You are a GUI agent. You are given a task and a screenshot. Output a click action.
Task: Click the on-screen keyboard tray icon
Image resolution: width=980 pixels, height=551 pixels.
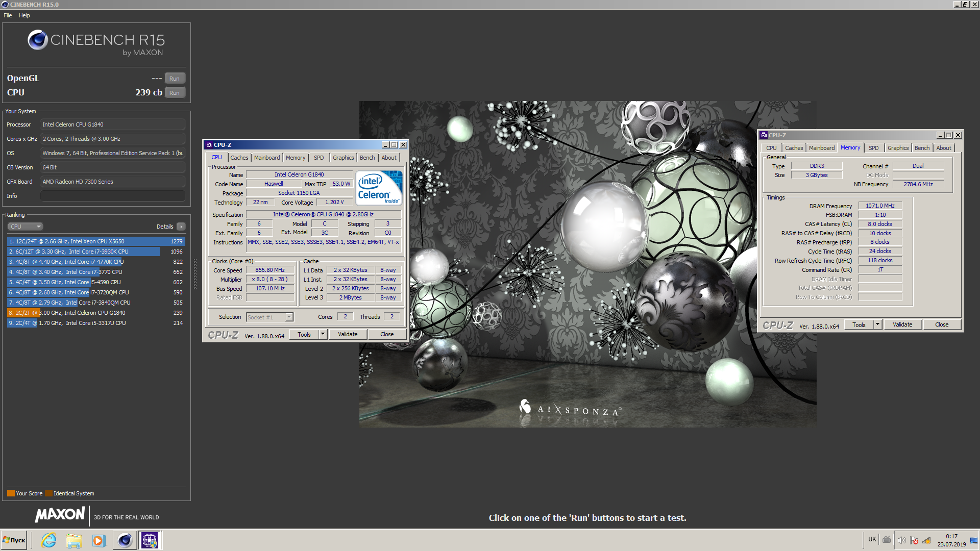887,540
